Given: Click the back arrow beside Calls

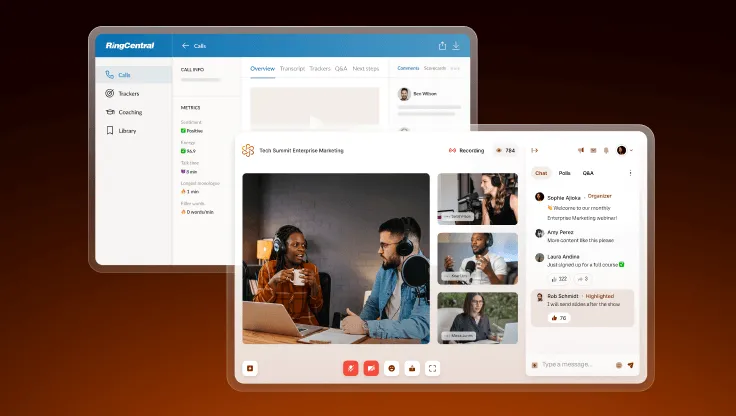Looking at the screenshot, I should point(185,46).
